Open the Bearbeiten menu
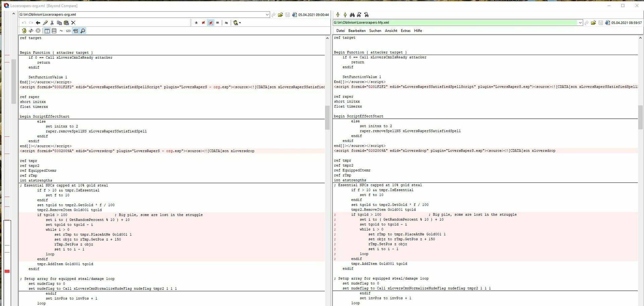644x306 pixels. click(357, 31)
